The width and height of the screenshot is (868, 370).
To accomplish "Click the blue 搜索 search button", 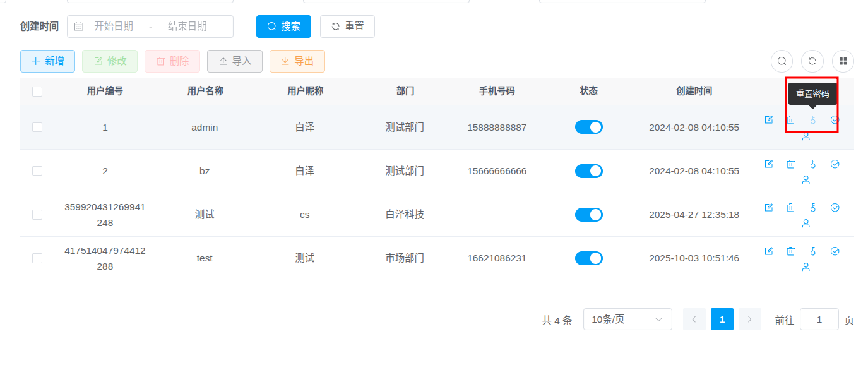I will pyautogui.click(x=283, y=27).
